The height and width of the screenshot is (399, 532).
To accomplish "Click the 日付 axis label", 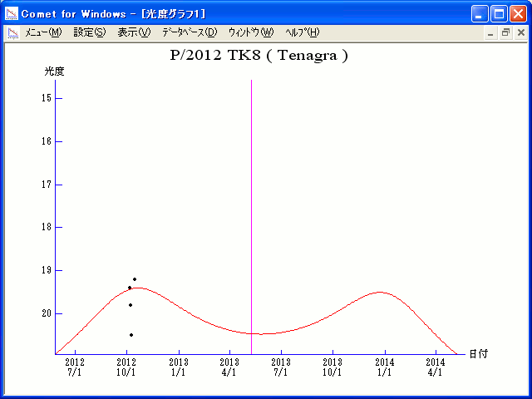I will [479, 354].
